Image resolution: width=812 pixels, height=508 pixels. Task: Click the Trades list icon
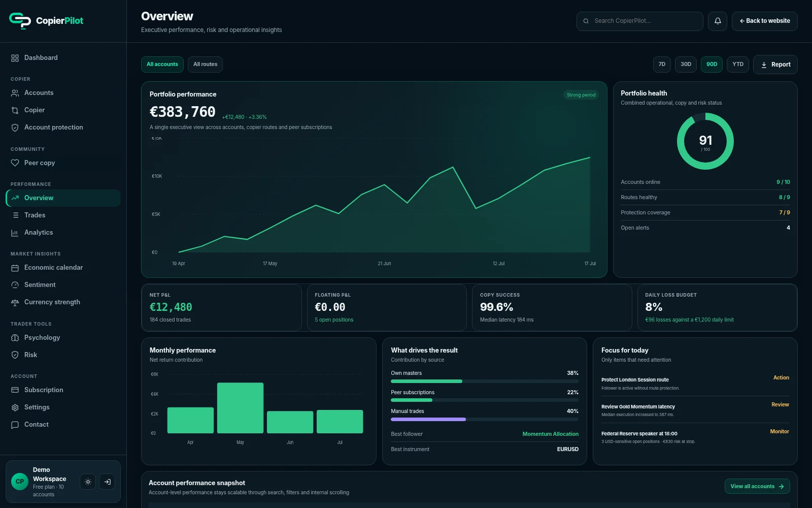15,215
